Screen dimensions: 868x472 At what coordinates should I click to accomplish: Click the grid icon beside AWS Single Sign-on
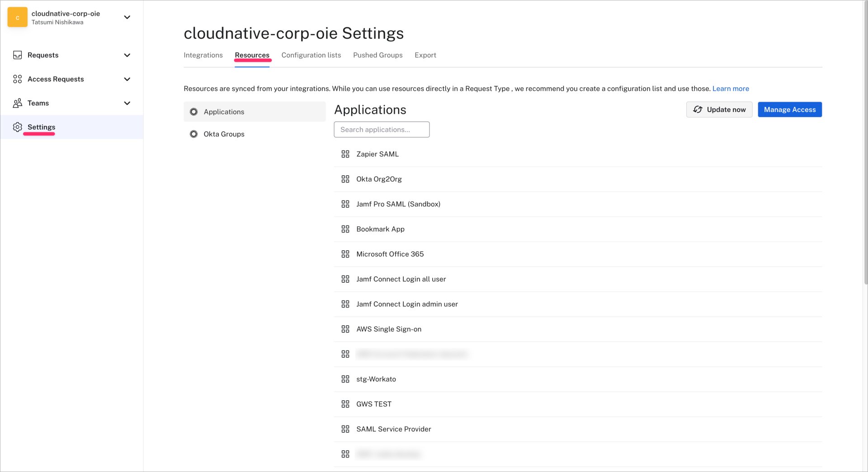click(345, 329)
